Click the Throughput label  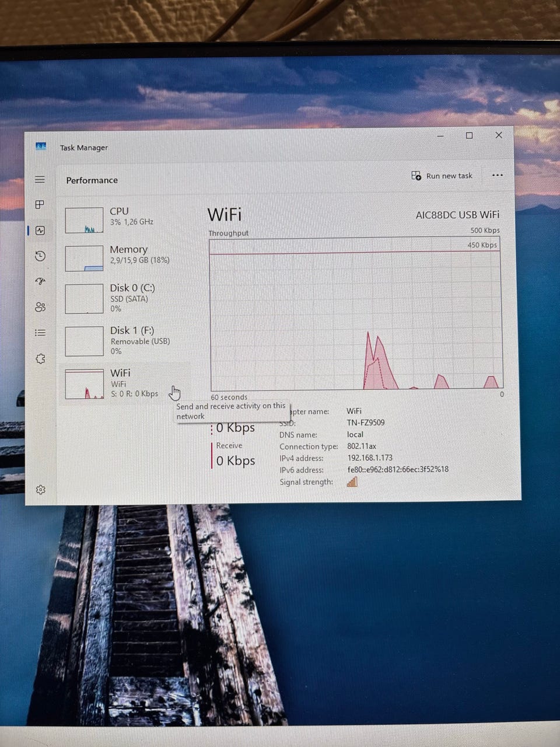tap(229, 233)
